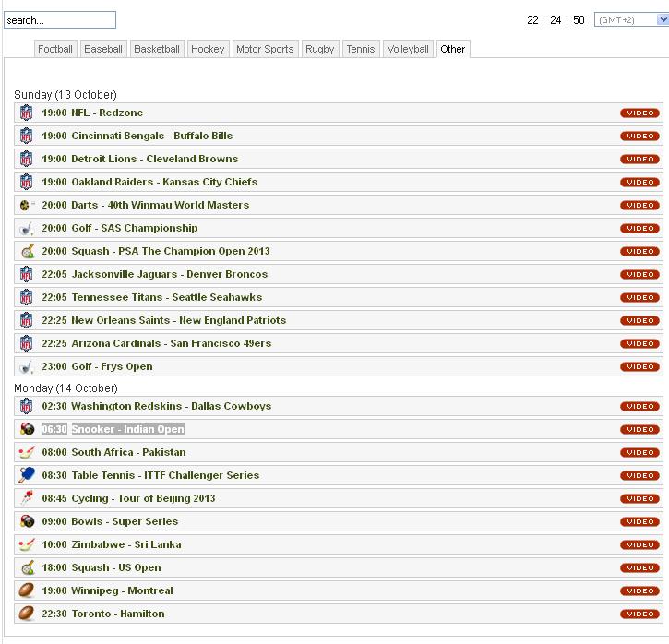Click the dartboard icon for Winmau World Masters
The height and width of the screenshot is (644, 669).
27,205
